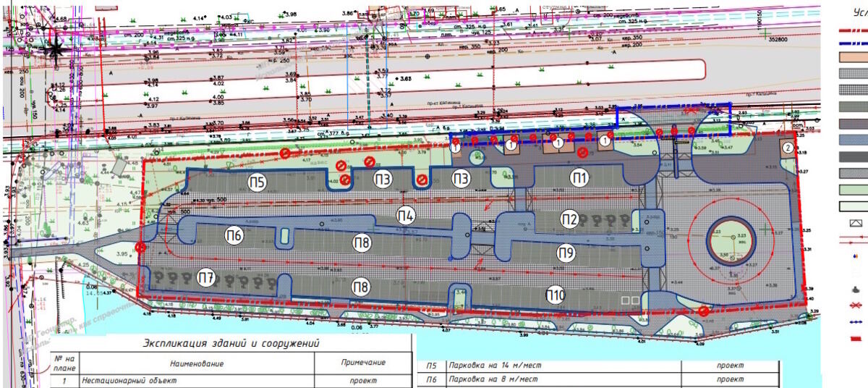Click the red prohibition sign on bottom boundary

703,312
